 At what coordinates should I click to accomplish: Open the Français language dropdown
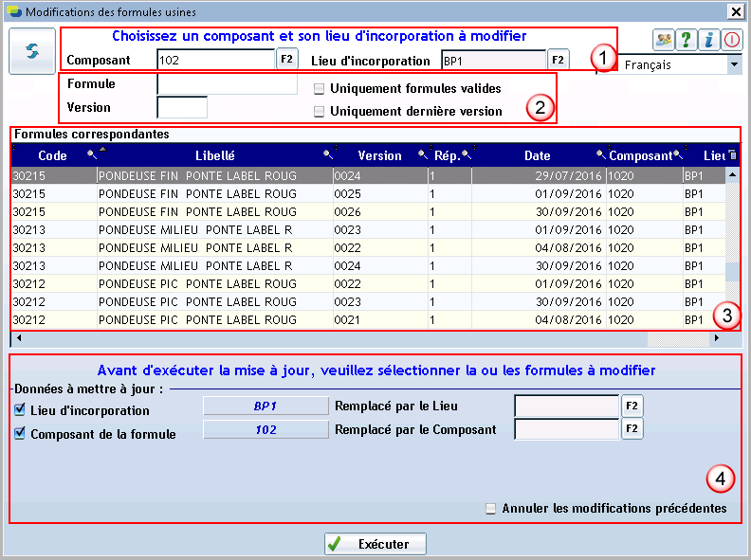coord(734,64)
